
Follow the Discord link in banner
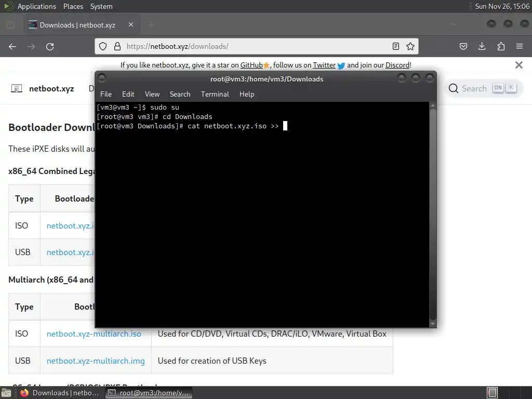click(397, 65)
